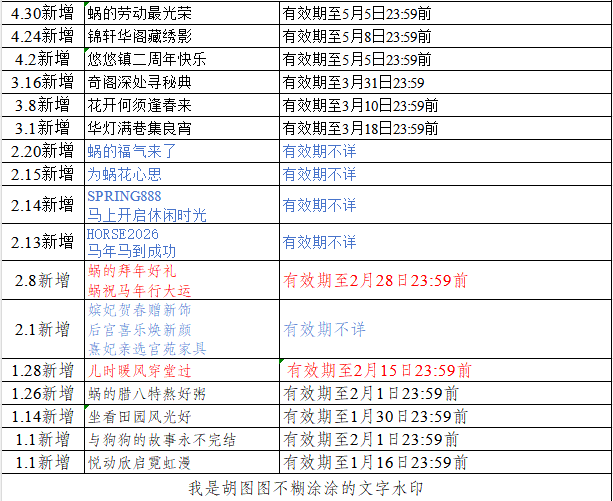Click the date cell '2.20新增'
Screen dimensions: 613x501
(x=43, y=151)
